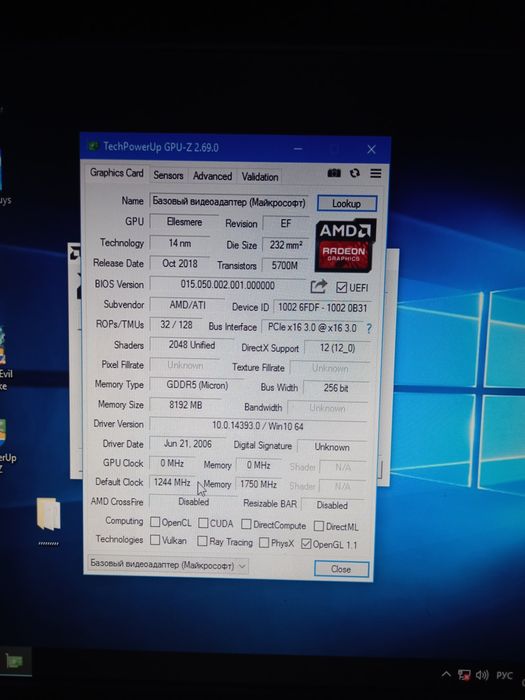Toggle the OpenGL 1.1 checkbox
This screenshot has height=700, width=525.
[306, 544]
